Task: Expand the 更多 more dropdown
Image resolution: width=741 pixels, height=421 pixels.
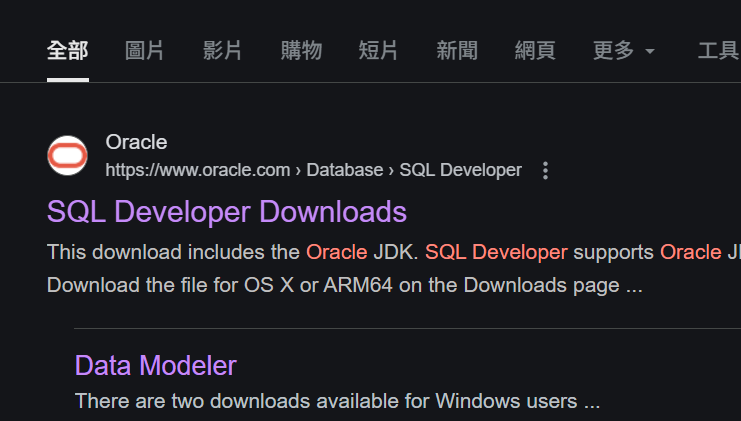Action: coord(624,51)
